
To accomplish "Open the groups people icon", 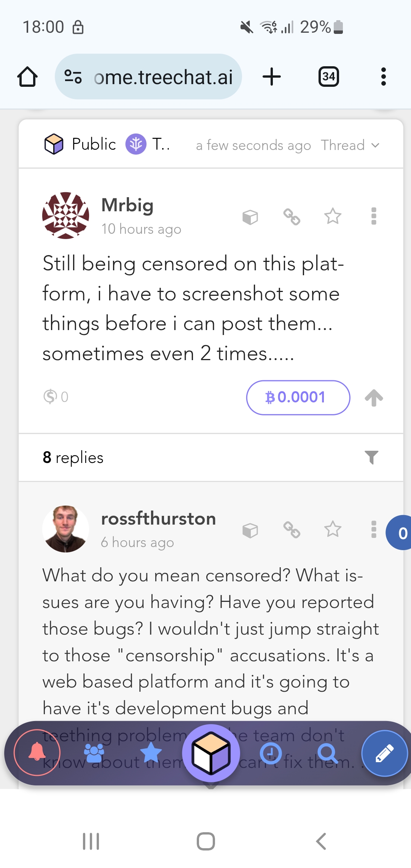I will click(94, 753).
